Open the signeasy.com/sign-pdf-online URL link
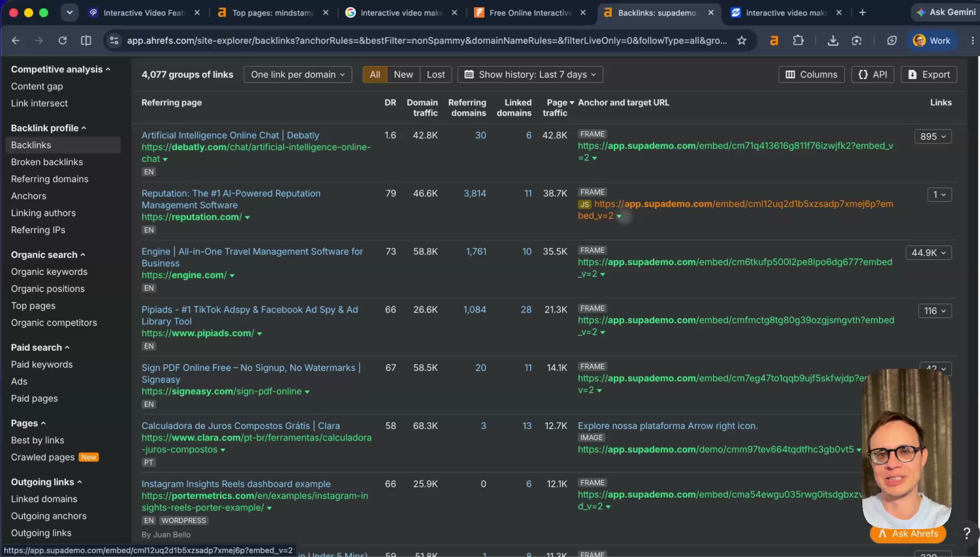This screenshot has height=557, width=980. click(221, 391)
